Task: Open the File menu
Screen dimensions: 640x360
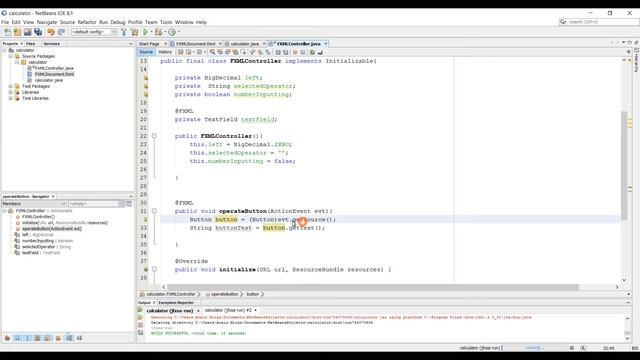Action: pyautogui.click(x=5, y=22)
